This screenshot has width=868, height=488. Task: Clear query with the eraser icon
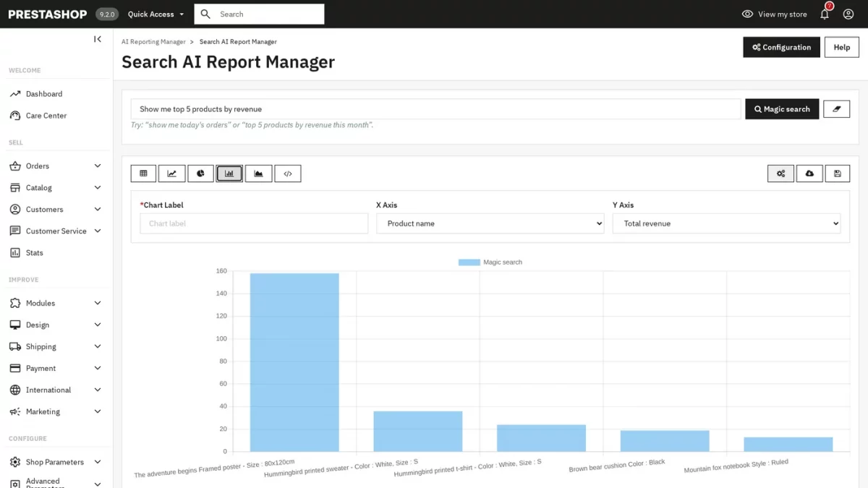(837, 109)
